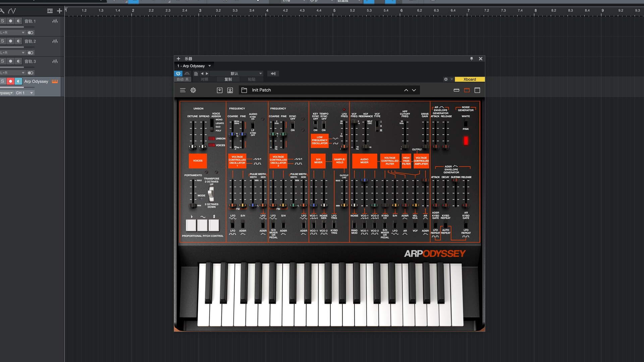Expand the arrow next to plugin gear
Screen dimensions: 644x362
(451, 79)
